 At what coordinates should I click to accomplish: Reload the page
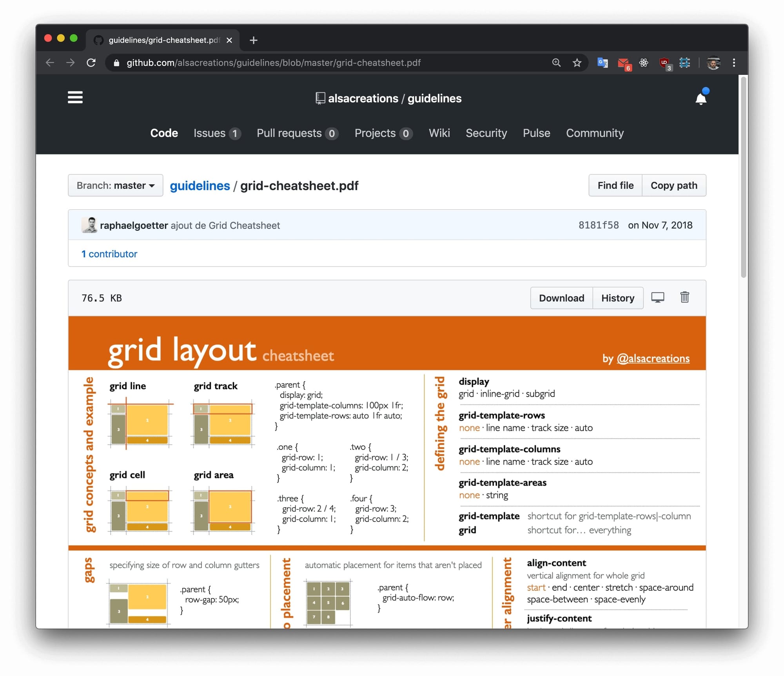click(91, 63)
